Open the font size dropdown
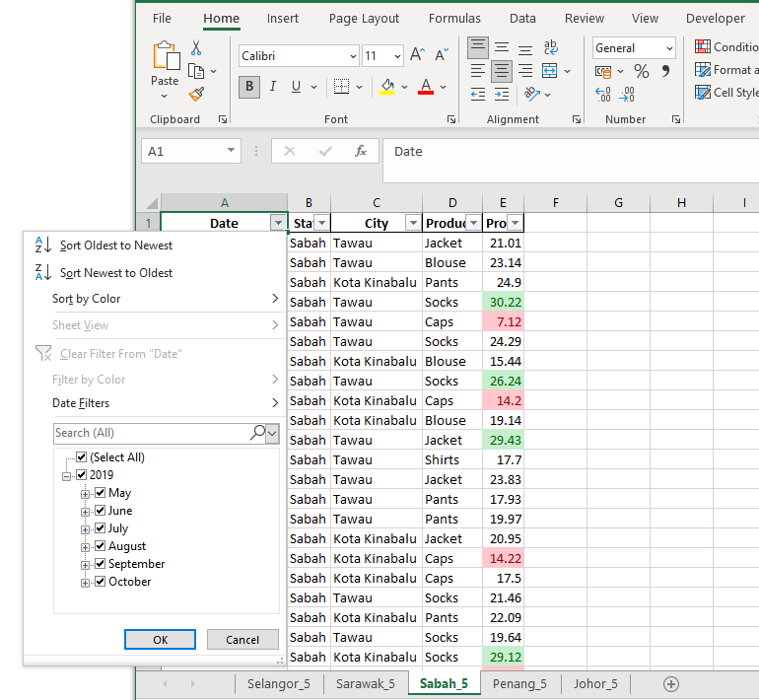The image size is (759, 700). [397, 56]
